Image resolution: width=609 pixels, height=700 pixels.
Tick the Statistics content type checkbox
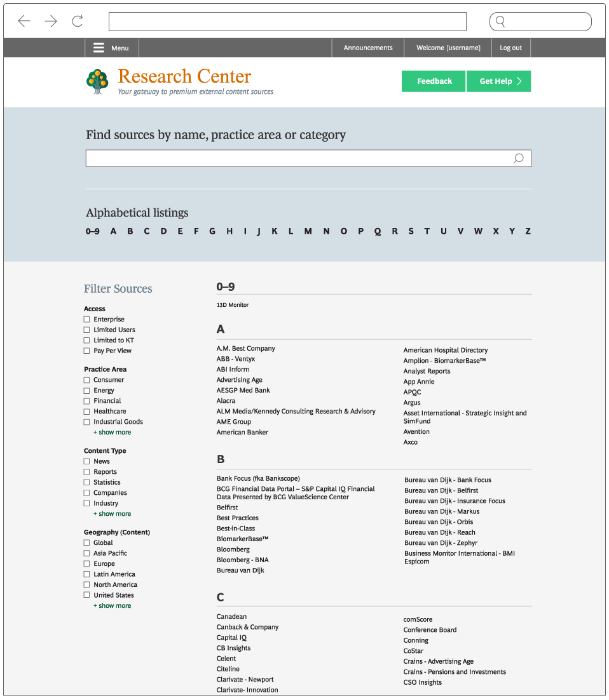(86, 482)
